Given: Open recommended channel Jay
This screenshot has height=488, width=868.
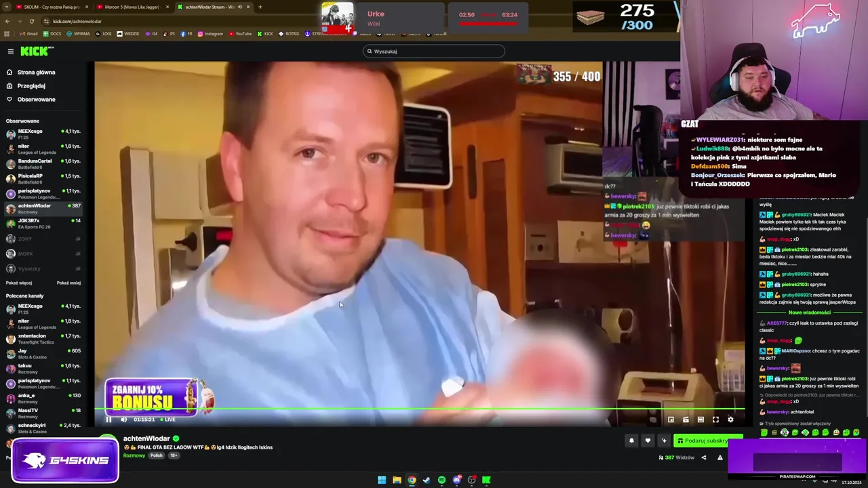Looking at the screenshot, I should pyautogui.click(x=43, y=353).
